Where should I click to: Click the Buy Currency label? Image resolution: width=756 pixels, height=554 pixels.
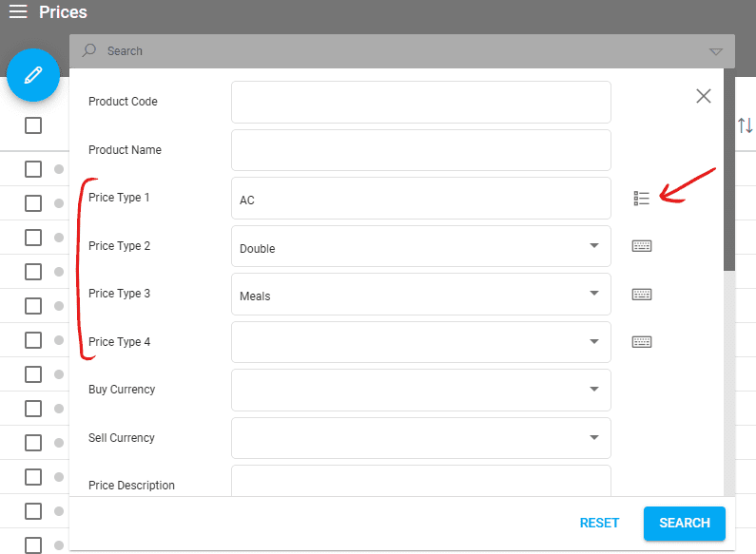122,390
